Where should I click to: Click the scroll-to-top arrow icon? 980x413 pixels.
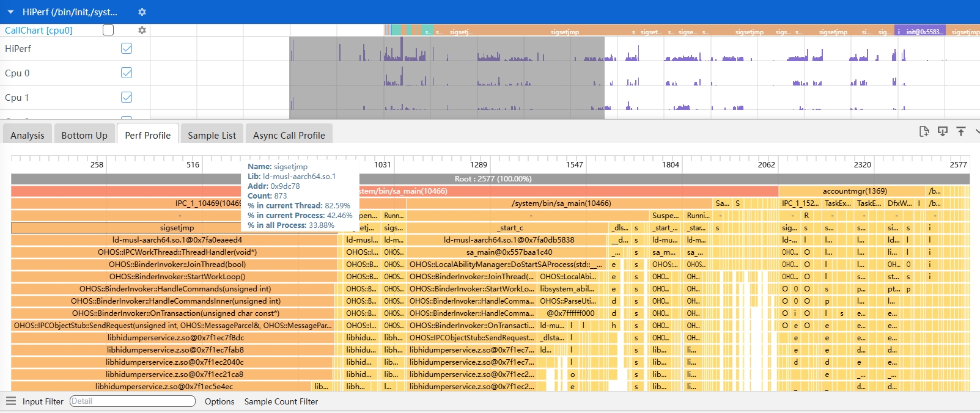961,131
